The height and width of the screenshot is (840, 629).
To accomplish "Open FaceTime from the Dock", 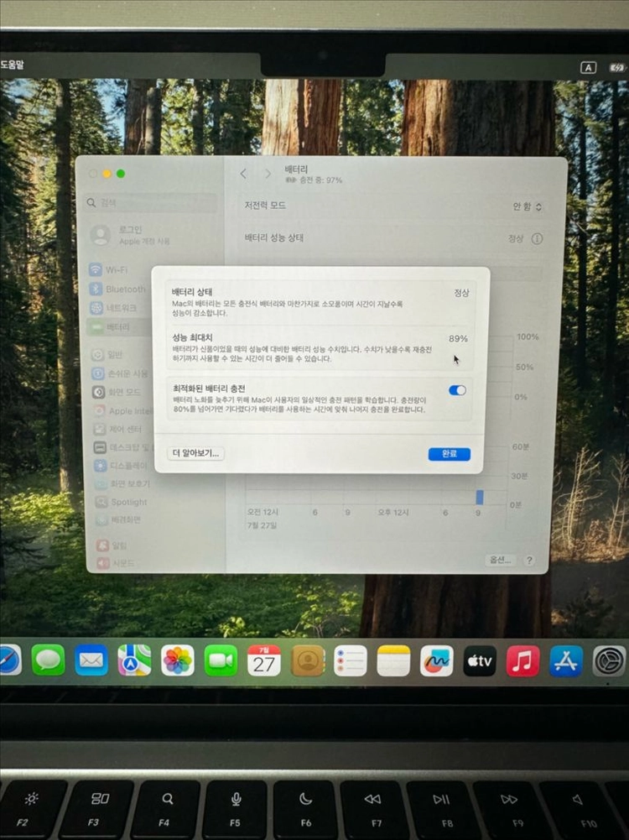I will [x=221, y=660].
